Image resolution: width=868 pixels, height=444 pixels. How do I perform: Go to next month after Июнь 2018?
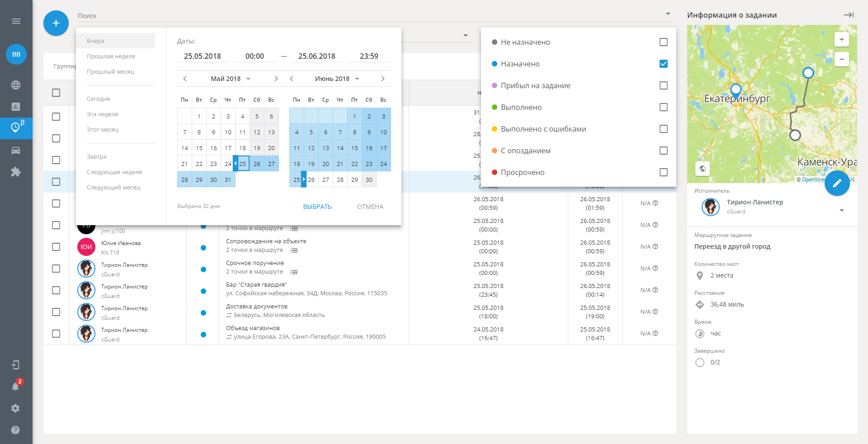[383, 79]
